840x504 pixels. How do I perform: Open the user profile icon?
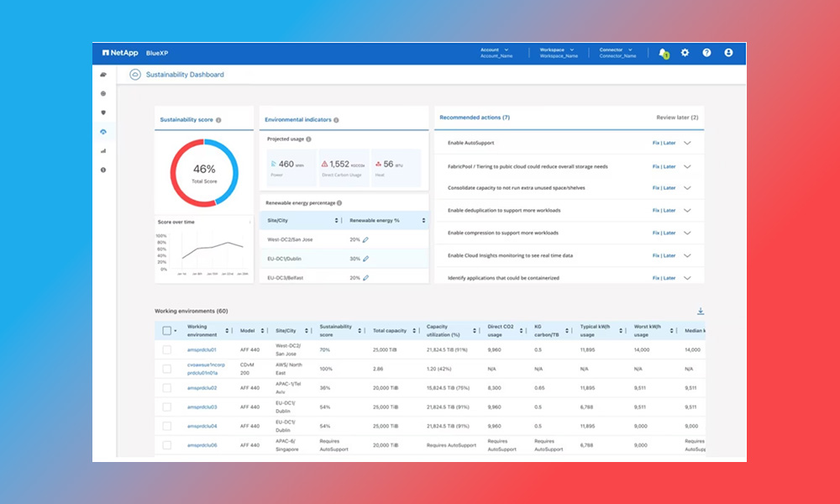coord(728,52)
